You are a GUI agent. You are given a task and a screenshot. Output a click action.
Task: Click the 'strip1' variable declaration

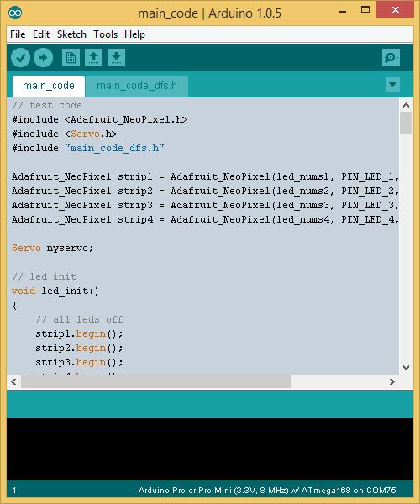pyautogui.click(x=134, y=176)
